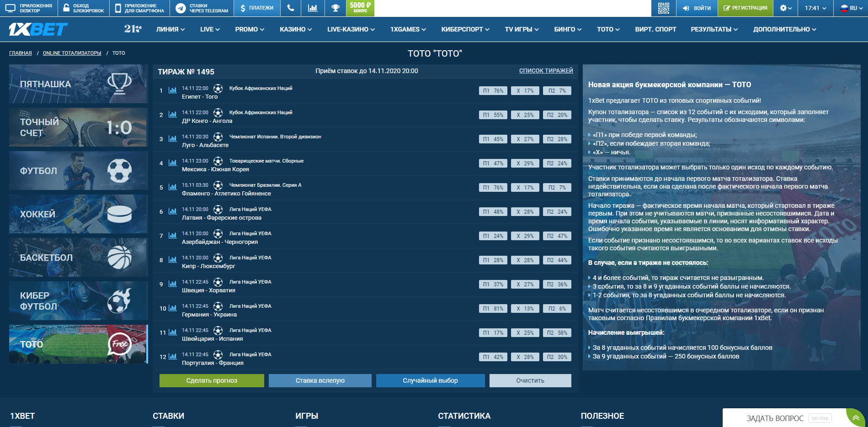Expand the ЛИНИЯ menu
Viewport: 868px width, 427px height.
coord(170,29)
